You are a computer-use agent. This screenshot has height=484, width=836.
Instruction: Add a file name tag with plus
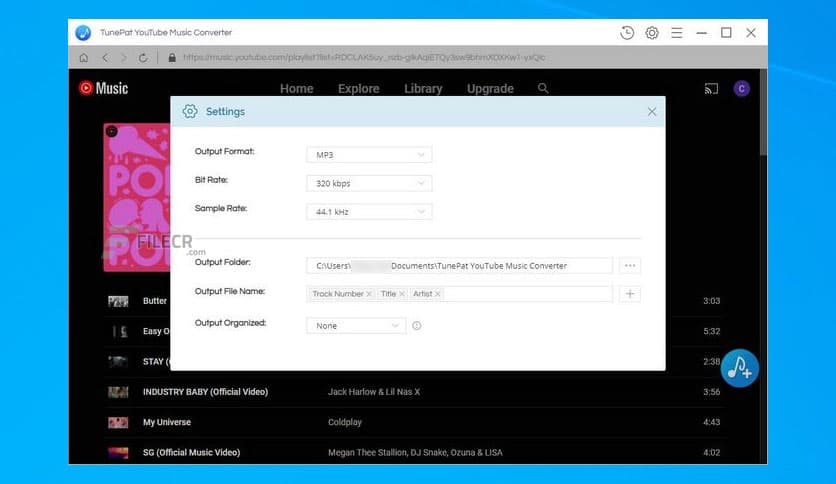point(630,294)
